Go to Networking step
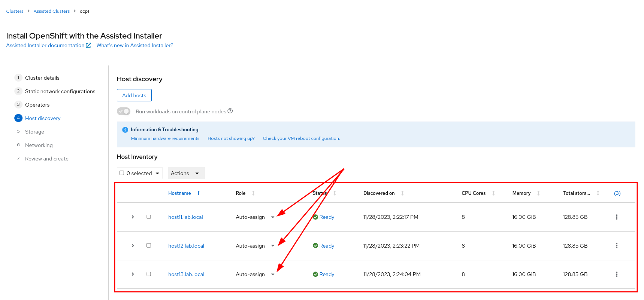Image resolution: width=644 pixels, height=300 pixels. click(39, 145)
